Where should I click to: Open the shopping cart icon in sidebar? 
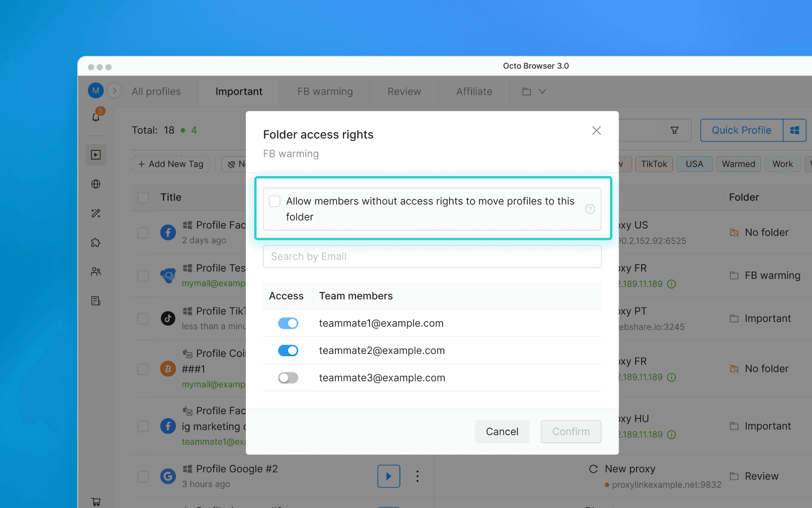tap(96, 501)
